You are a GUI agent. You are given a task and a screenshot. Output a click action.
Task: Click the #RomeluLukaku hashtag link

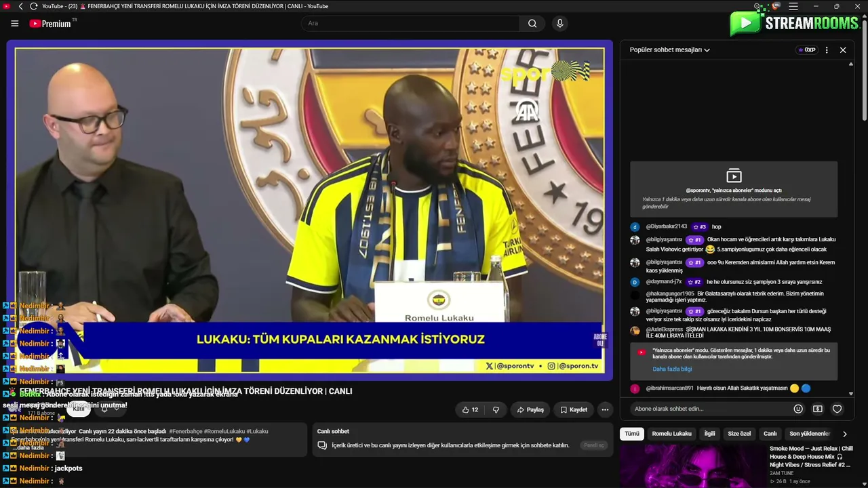pos(224,431)
